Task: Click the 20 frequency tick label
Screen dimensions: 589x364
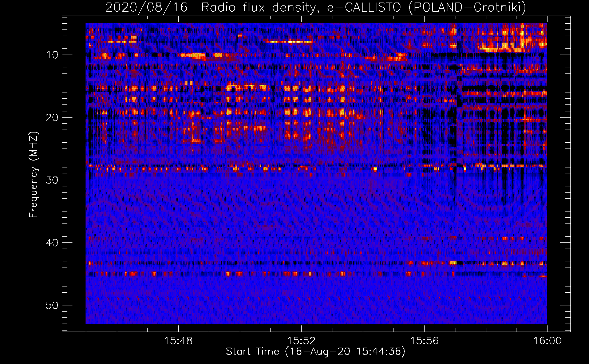Action: pyautogui.click(x=52, y=118)
